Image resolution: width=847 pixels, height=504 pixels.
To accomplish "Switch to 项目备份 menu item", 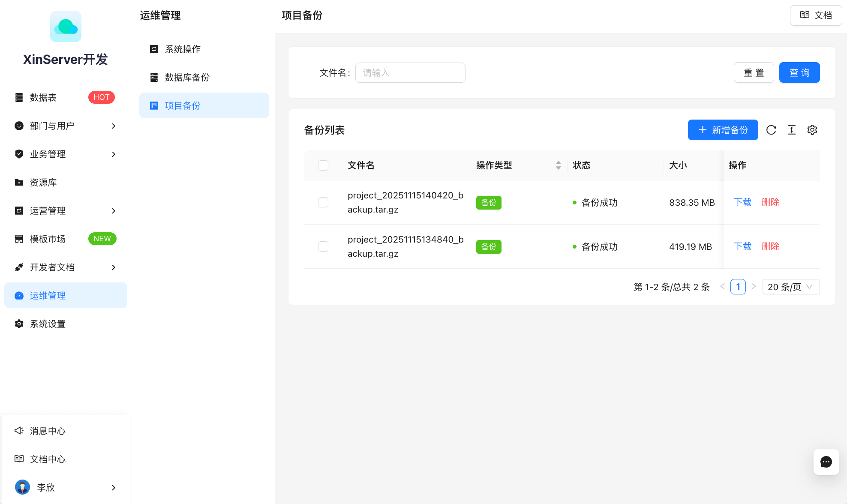I will [183, 105].
